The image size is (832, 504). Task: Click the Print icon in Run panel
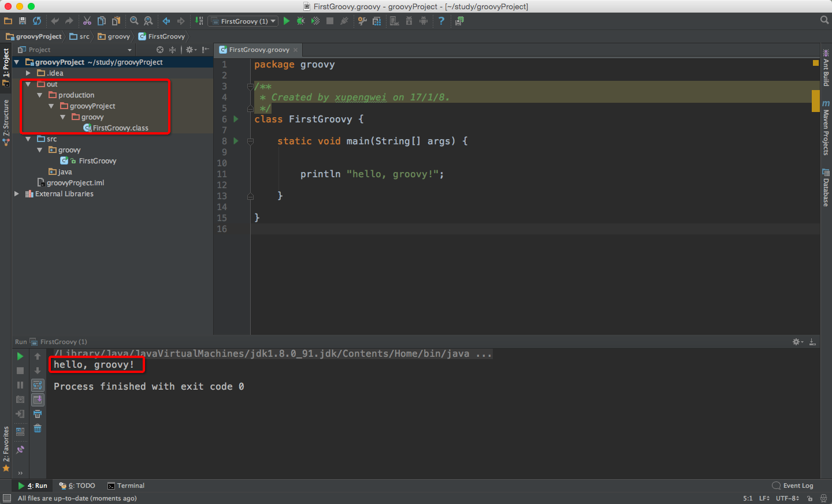[38, 414]
